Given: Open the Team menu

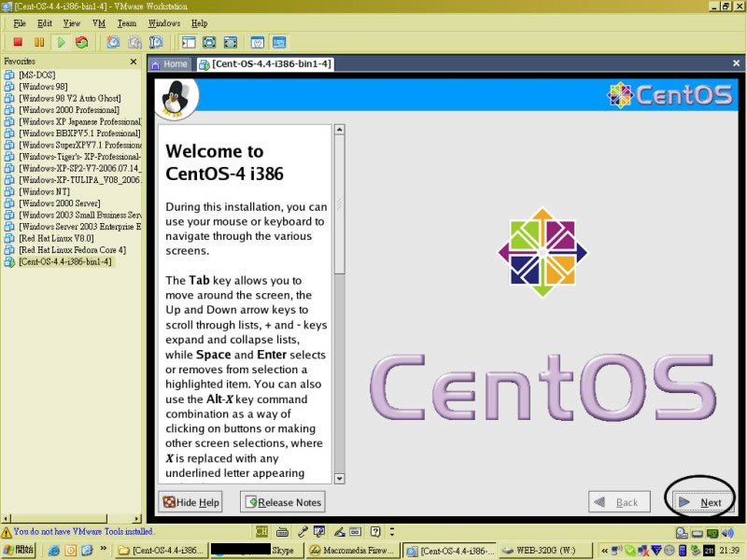Looking at the screenshot, I should coord(127,23).
